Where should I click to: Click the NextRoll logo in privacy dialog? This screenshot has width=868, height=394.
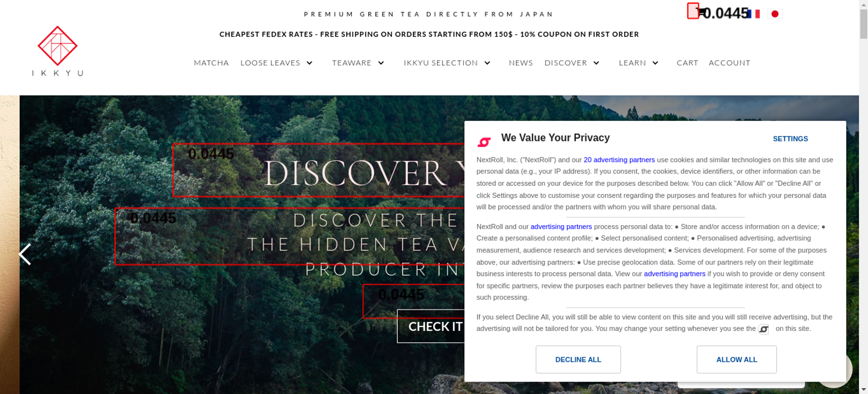[x=484, y=142]
